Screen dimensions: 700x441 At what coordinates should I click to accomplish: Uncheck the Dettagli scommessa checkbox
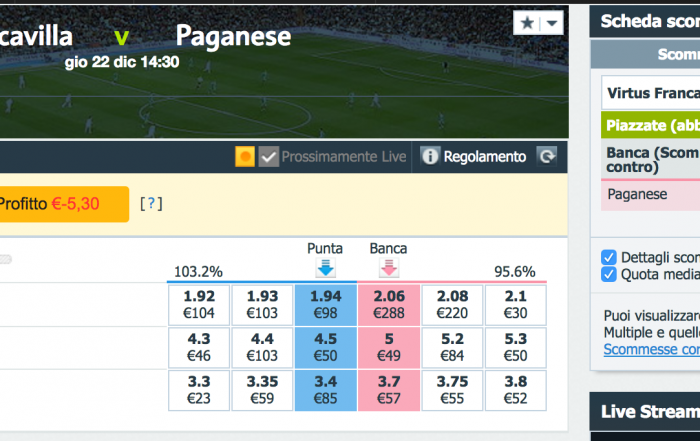tap(608, 258)
